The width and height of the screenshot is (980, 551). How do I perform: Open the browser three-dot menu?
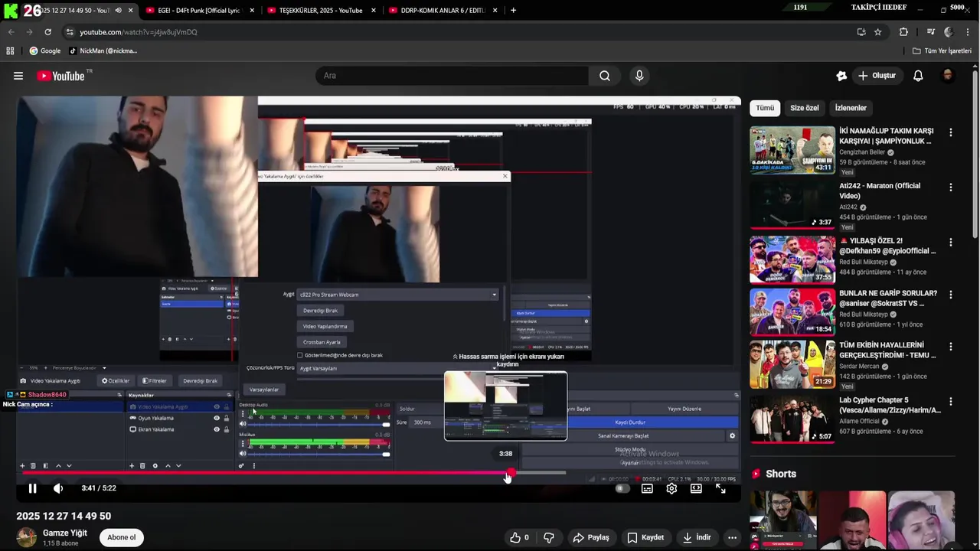click(x=967, y=32)
